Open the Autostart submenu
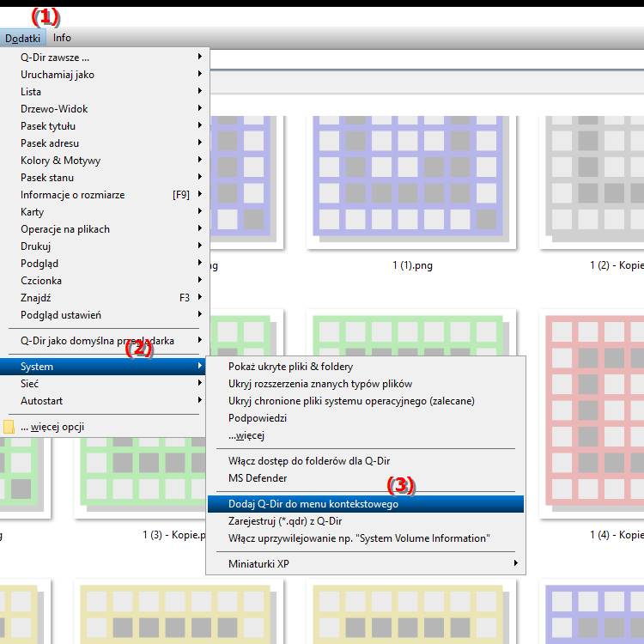 click(104, 401)
